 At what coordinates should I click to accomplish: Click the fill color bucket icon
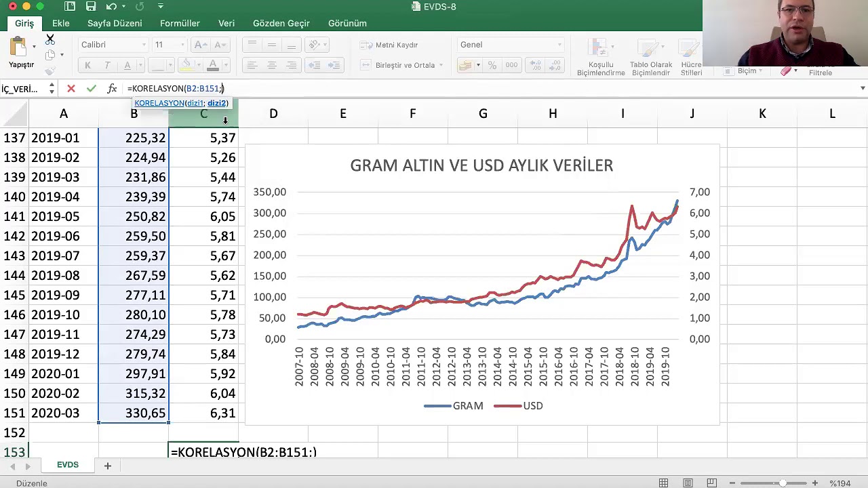point(188,65)
